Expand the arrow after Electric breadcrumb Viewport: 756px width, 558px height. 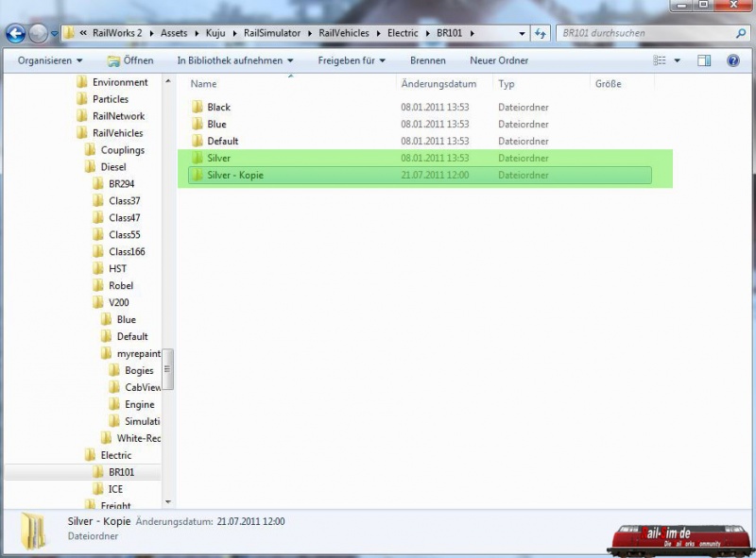pyautogui.click(x=428, y=34)
